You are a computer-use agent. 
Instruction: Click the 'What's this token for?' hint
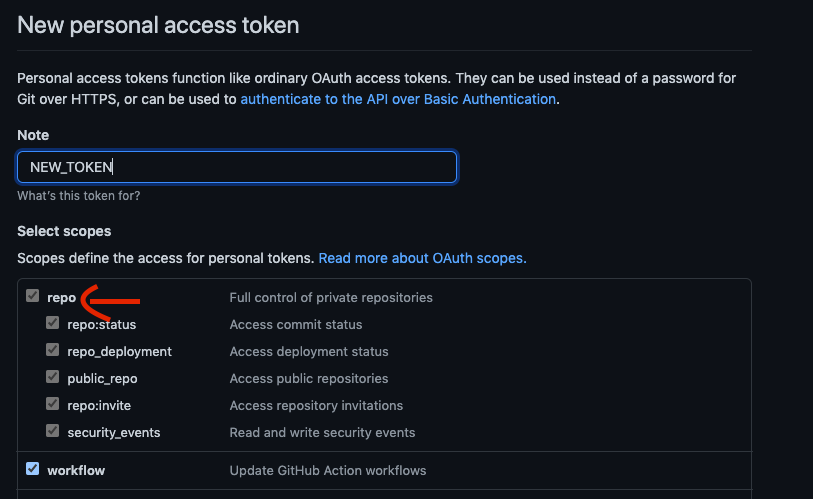coord(78,195)
